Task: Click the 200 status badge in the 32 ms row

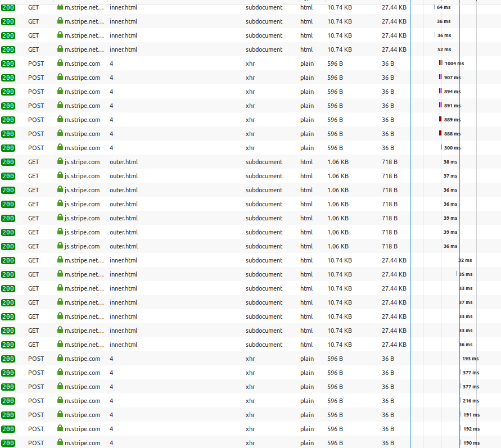Action: coord(8,260)
